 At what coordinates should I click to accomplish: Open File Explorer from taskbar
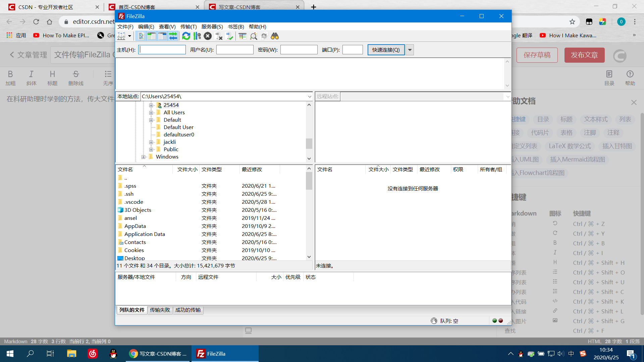71,354
